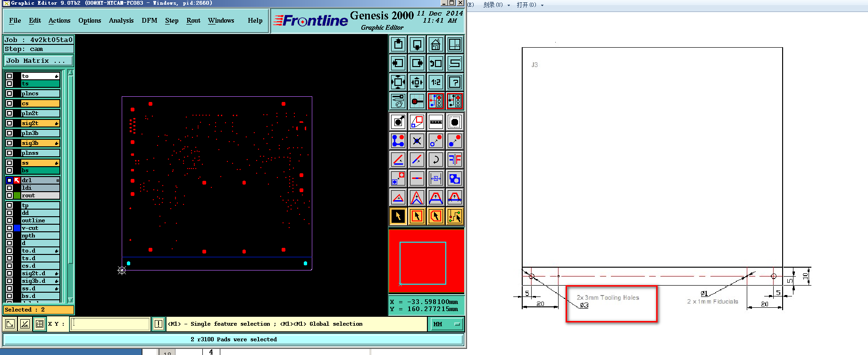Toggle display checkbox for layer ss.d
This screenshot has width=868, height=355.
pyautogui.click(x=9, y=288)
